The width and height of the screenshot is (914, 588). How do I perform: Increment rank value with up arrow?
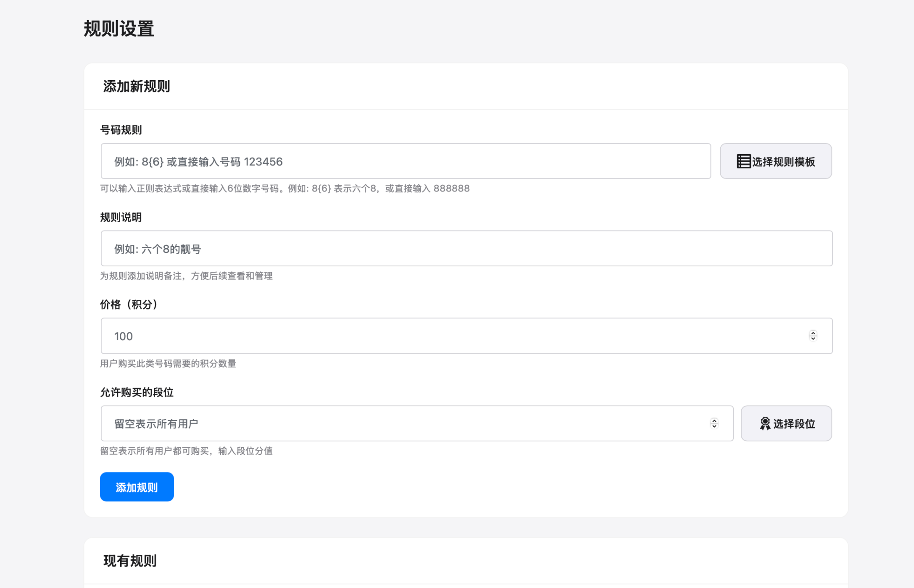pyautogui.click(x=714, y=420)
